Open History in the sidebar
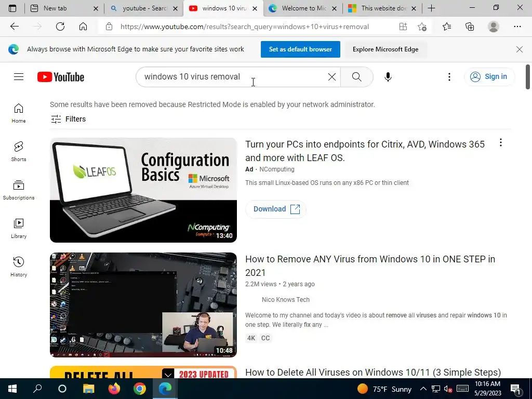Screen dimensions: 532x399 [x=19, y=267]
